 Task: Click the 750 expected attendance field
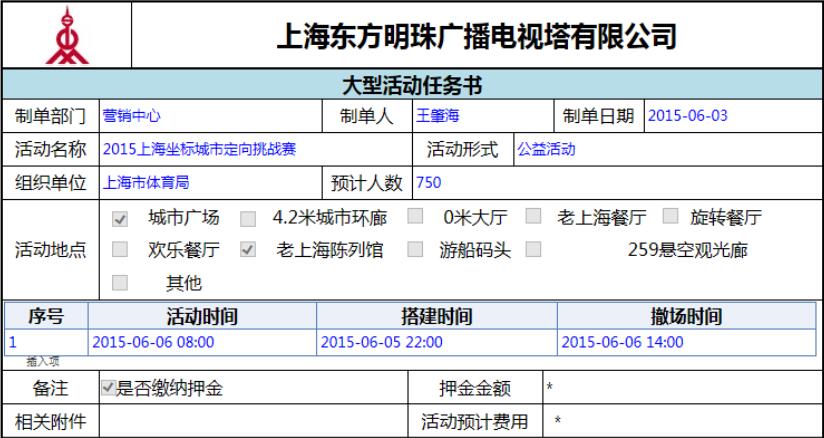617,183
